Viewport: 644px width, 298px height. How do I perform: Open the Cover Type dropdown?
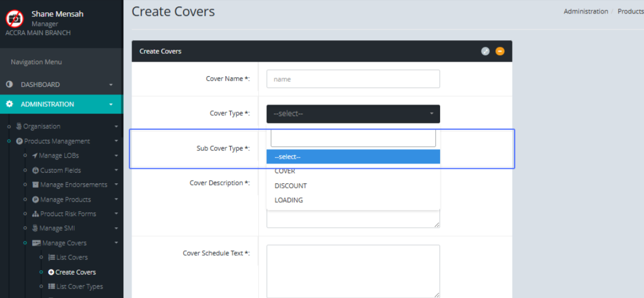353,114
